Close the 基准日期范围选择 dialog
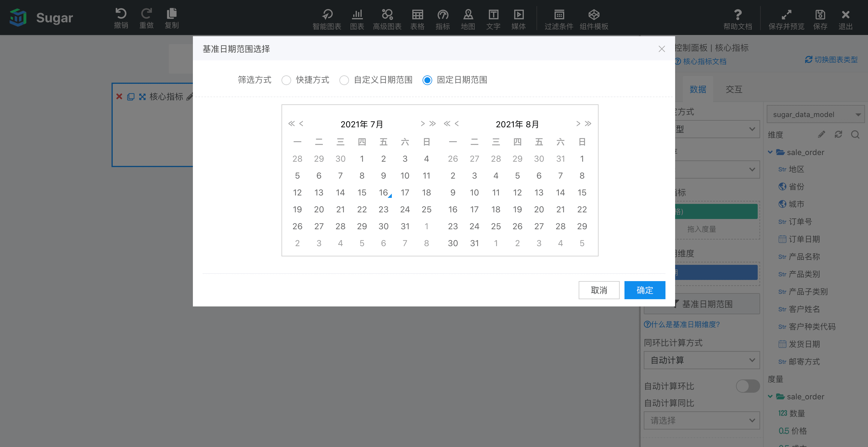868x447 pixels. tap(662, 49)
